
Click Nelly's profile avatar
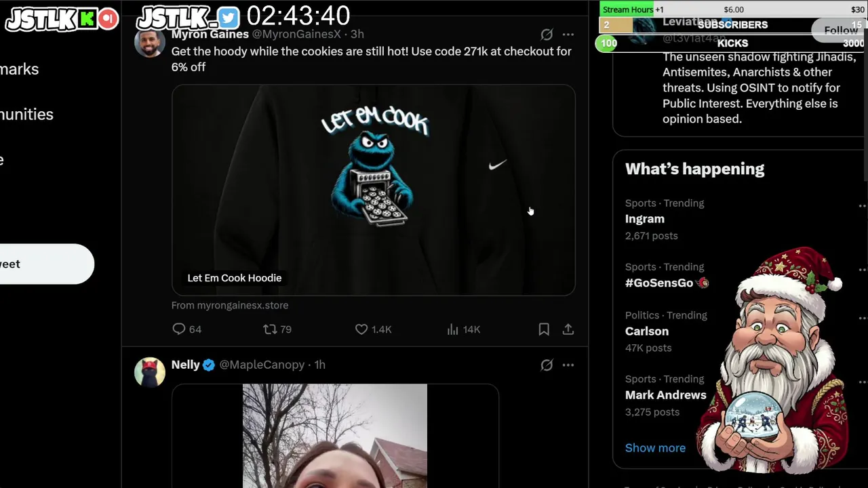click(x=150, y=373)
